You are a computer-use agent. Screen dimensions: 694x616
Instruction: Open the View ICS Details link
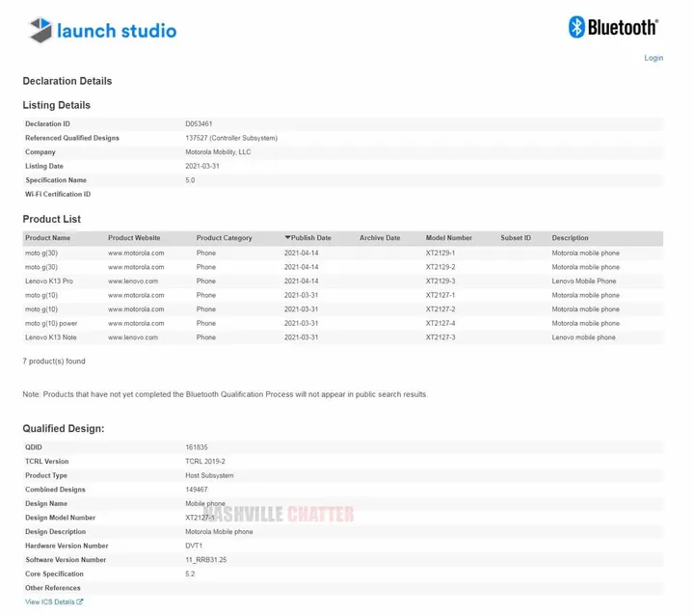tap(49, 602)
